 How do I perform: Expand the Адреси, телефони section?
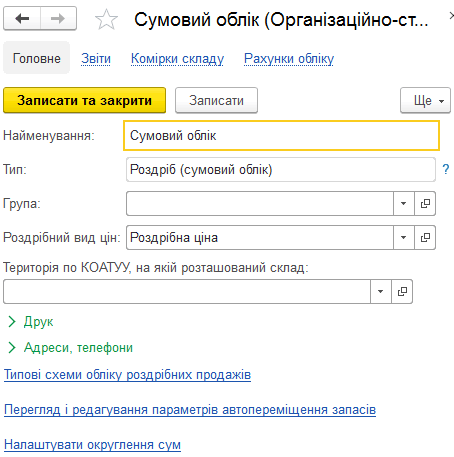(x=70, y=348)
